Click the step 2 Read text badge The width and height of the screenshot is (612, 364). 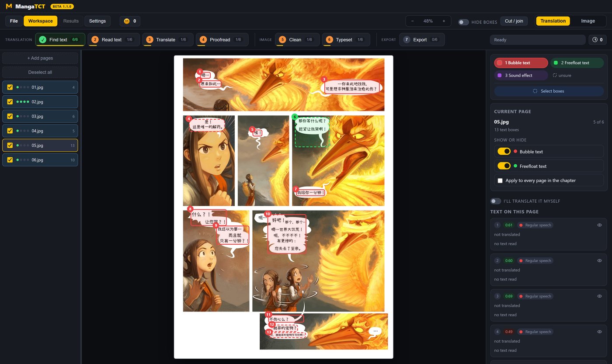click(x=95, y=40)
